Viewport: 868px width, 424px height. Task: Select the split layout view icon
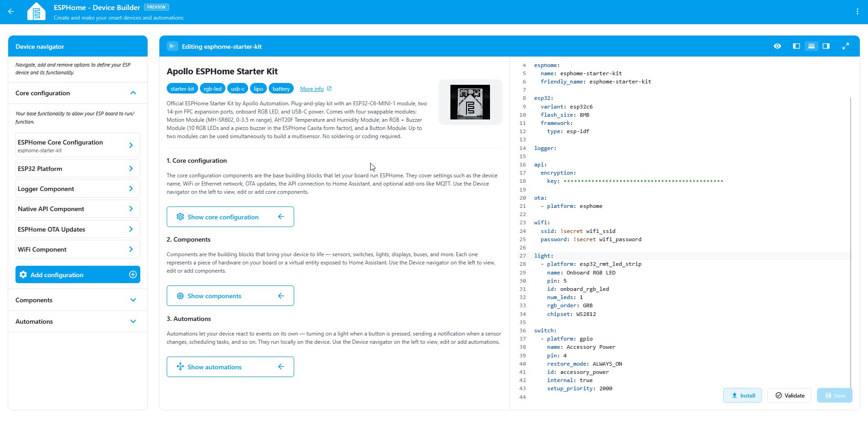[811, 46]
